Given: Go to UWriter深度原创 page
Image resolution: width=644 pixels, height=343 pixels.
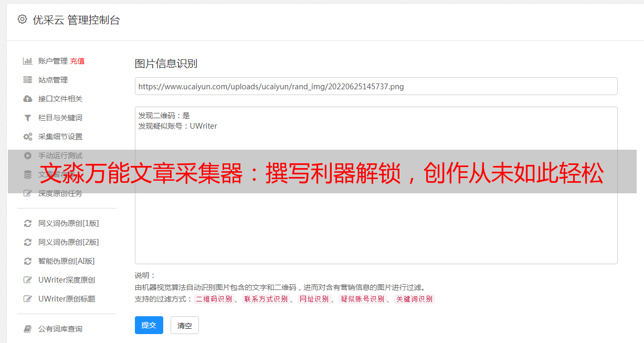Looking at the screenshot, I should click(67, 280).
